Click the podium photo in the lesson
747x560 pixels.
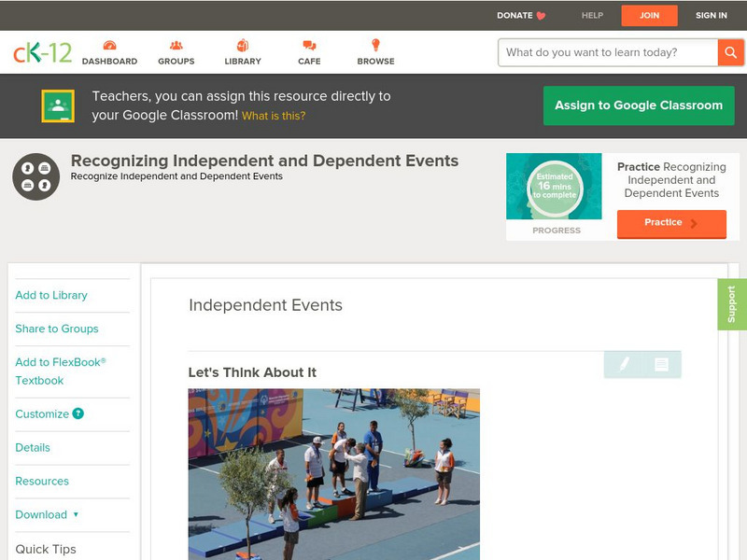click(334, 474)
